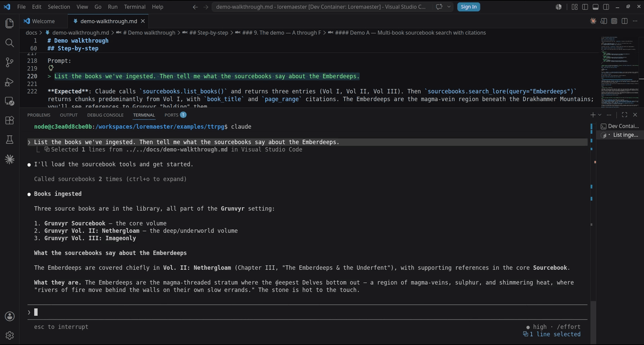Switch to the PROBLEMS panel tab
The width and height of the screenshot is (644, 345).
(39, 115)
